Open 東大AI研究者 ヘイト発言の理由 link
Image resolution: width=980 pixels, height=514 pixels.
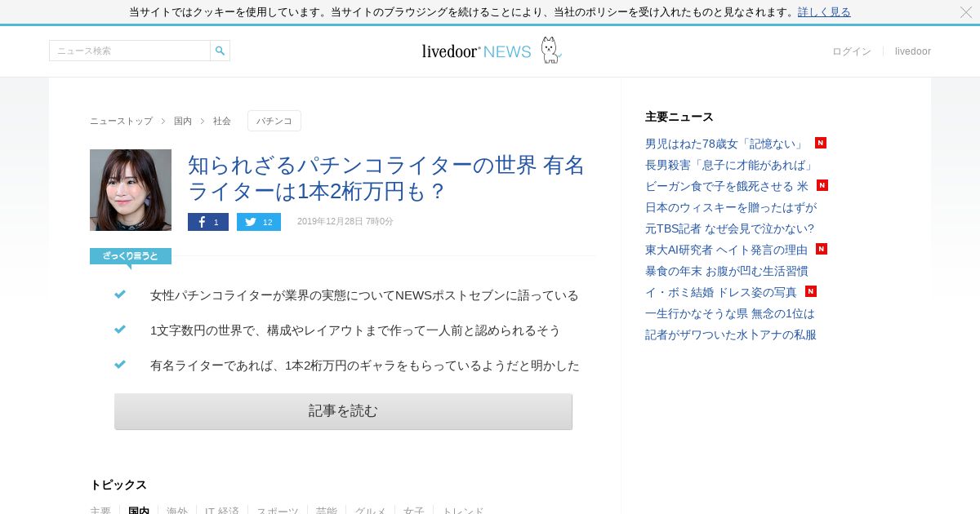[726, 250]
